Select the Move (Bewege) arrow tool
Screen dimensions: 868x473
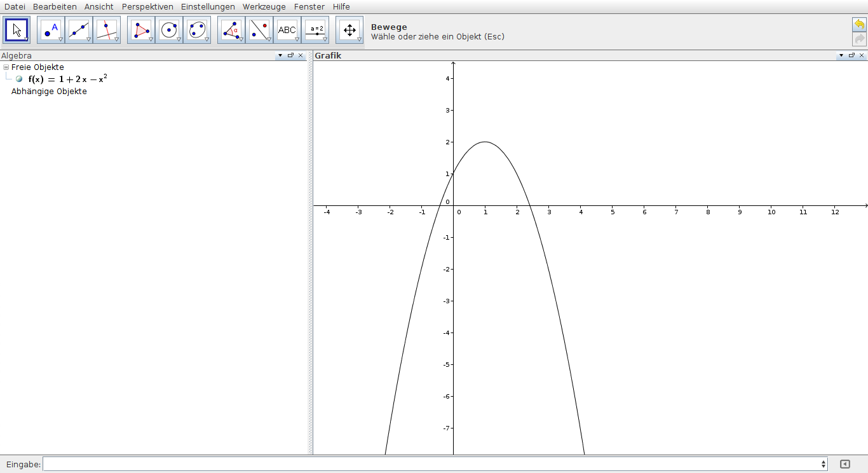coord(17,30)
